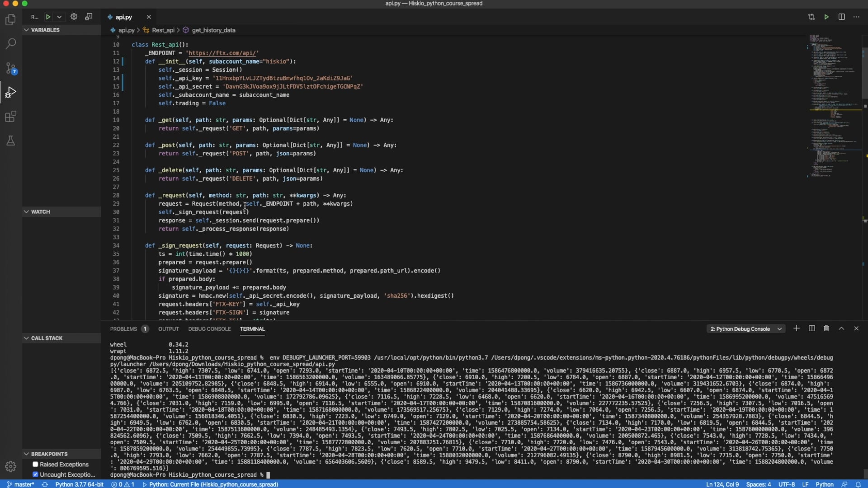Screen dimensions: 868x488
Task: Click Python 3.7.7 64-bit interpreter selector
Action: (79, 484)
